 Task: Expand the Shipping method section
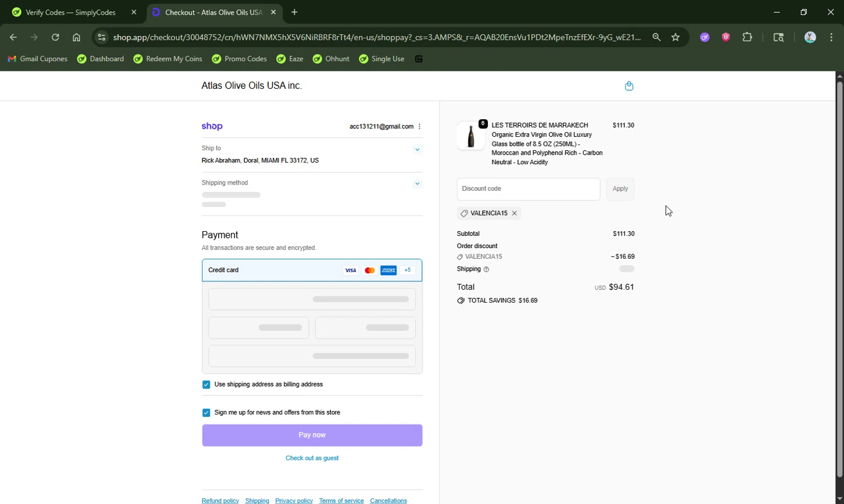coord(417,184)
